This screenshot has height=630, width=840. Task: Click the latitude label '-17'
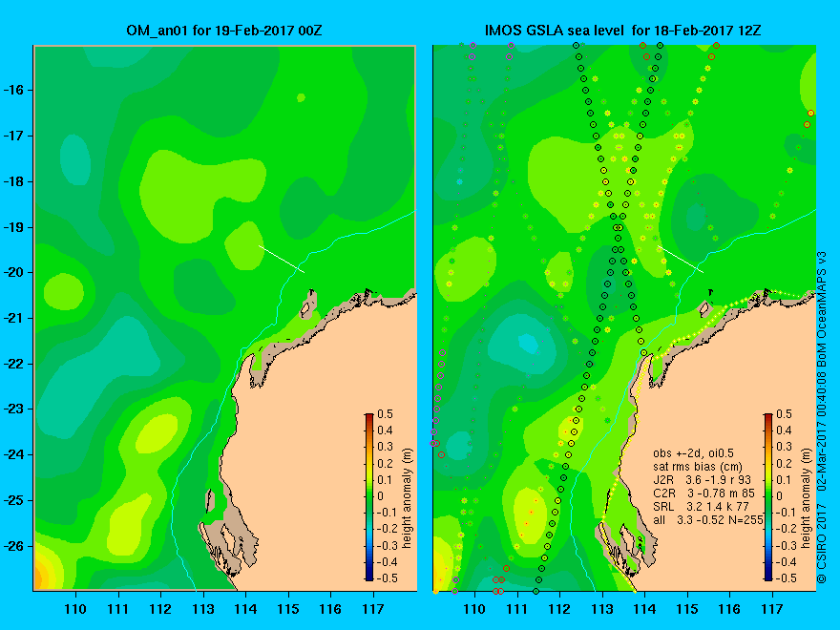coord(11,136)
